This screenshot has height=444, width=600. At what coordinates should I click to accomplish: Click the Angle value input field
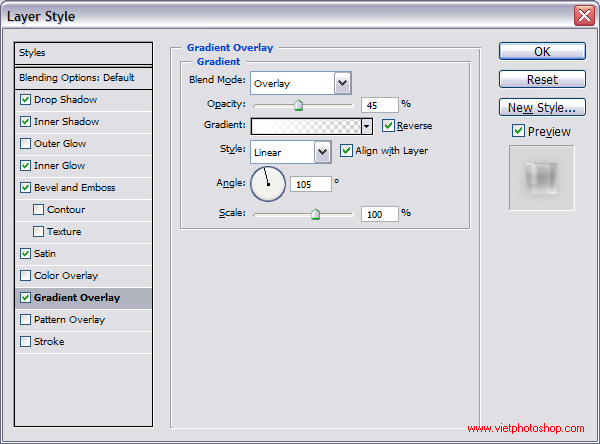click(310, 184)
